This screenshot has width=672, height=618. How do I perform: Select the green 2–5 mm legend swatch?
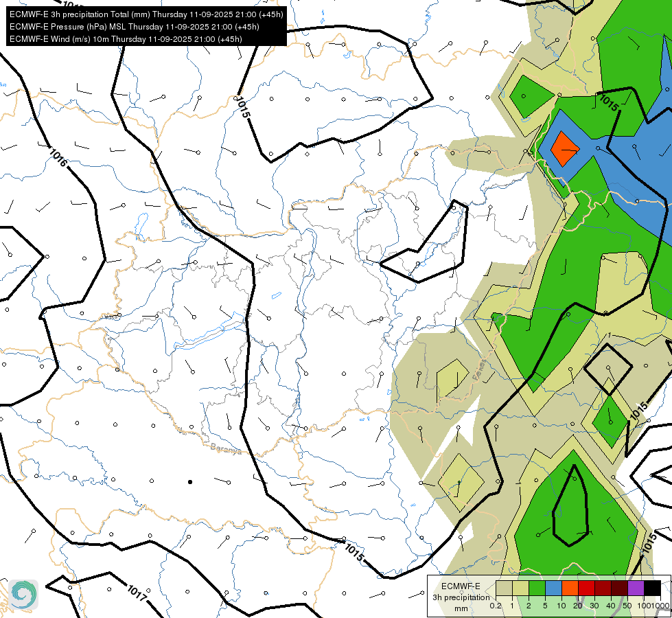tap(537, 588)
